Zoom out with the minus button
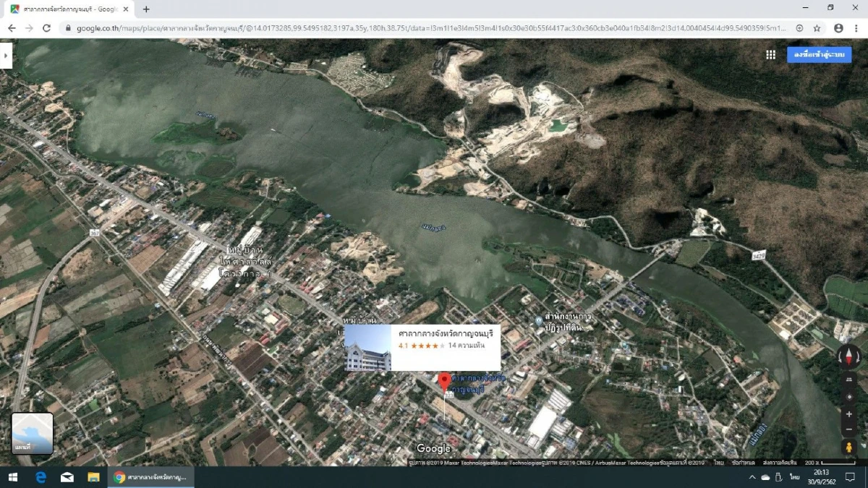 pyautogui.click(x=849, y=429)
